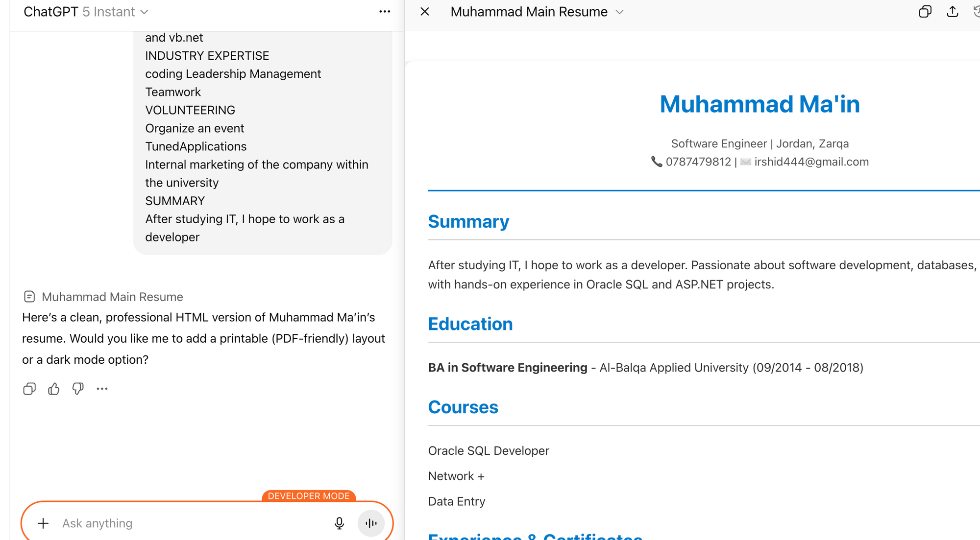This screenshot has height=540, width=980.
Task: Select irshid444@gmail.com email address
Action: [811, 162]
